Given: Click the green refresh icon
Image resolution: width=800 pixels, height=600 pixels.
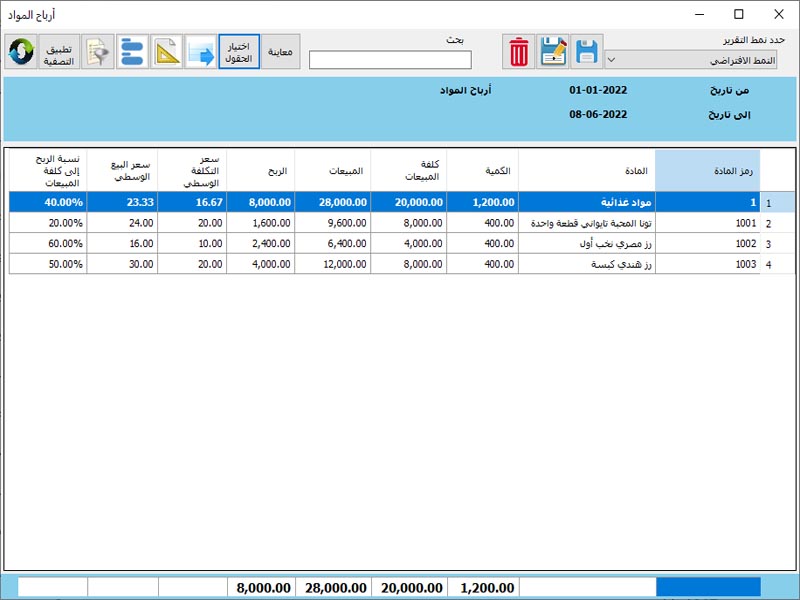Looking at the screenshot, I should coord(21,52).
